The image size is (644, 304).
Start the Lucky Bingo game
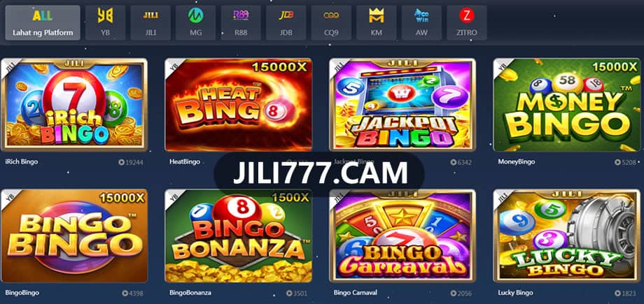tap(567, 236)
